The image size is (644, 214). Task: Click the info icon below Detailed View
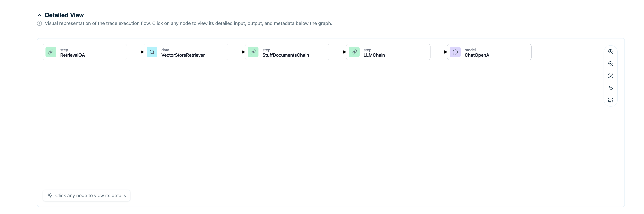tap(39, 23)
